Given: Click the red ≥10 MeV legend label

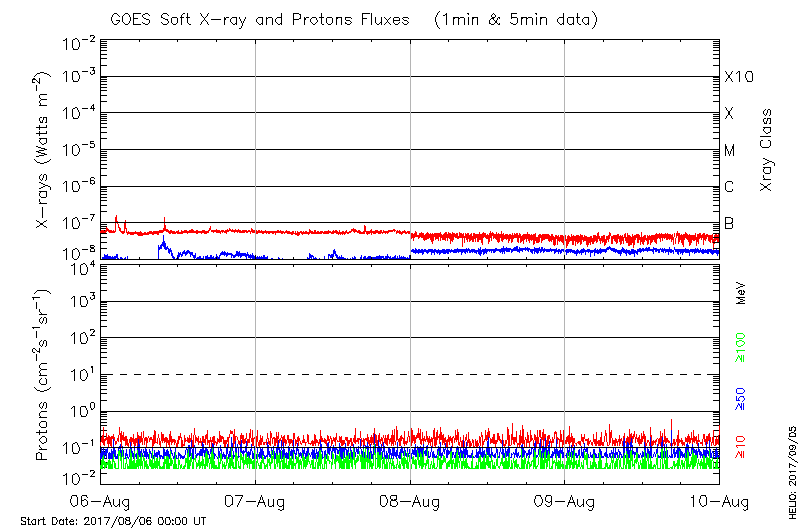Looking at the screenshot, I should click(x=741, y=447).
